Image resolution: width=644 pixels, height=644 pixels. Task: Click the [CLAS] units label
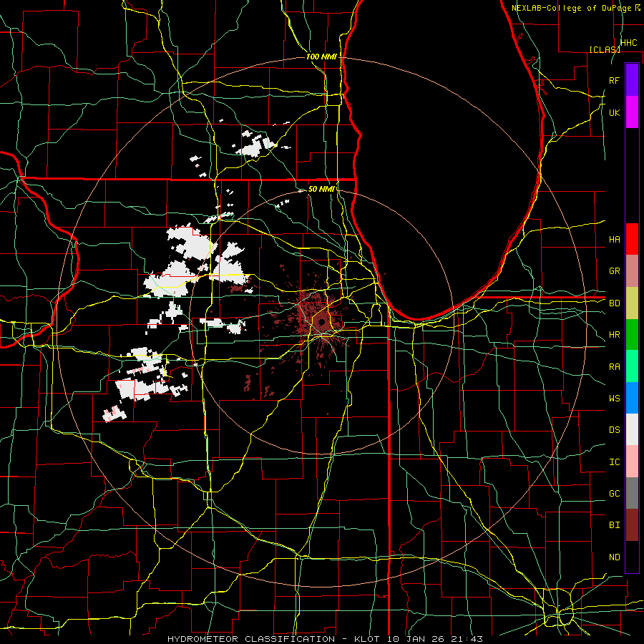point(605,49)
